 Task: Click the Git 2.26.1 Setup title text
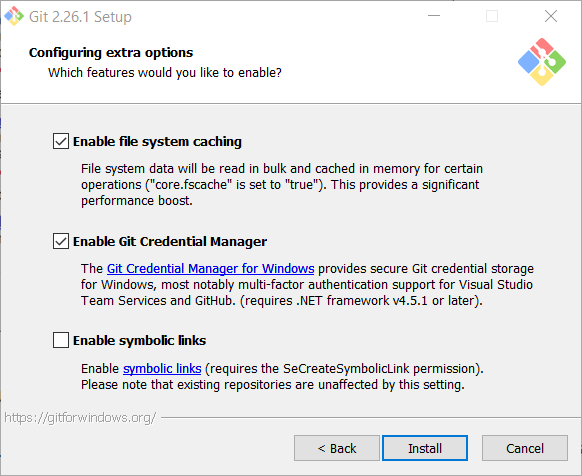(80, 17)
